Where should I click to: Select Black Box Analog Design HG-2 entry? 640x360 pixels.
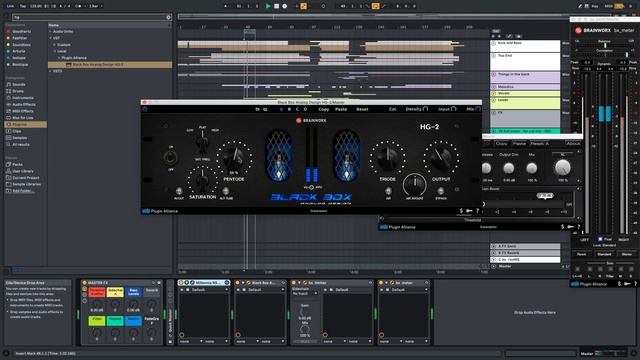point(110,64)
